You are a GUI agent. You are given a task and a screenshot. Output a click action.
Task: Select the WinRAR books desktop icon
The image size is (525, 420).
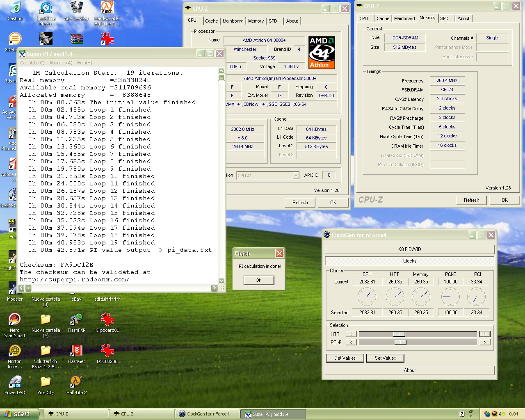76,39
